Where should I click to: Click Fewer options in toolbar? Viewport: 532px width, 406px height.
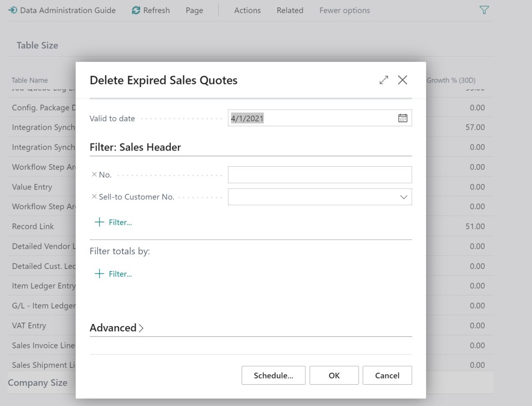[344, 10]
